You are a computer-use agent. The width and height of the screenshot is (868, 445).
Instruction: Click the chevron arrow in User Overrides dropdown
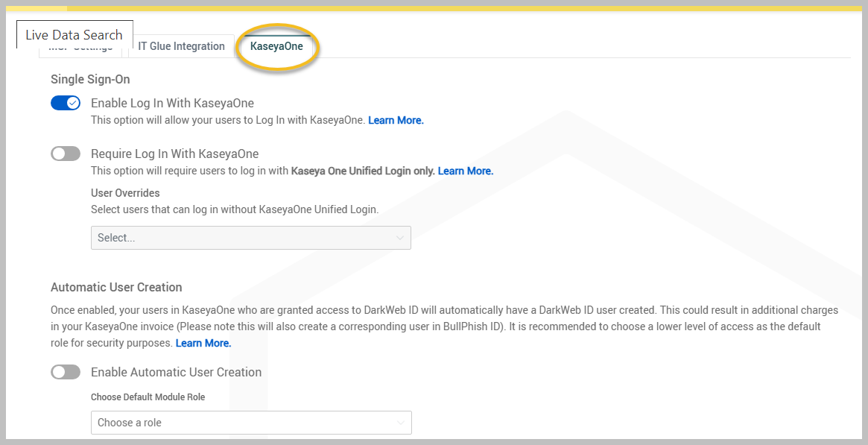(x=400, y=238)
